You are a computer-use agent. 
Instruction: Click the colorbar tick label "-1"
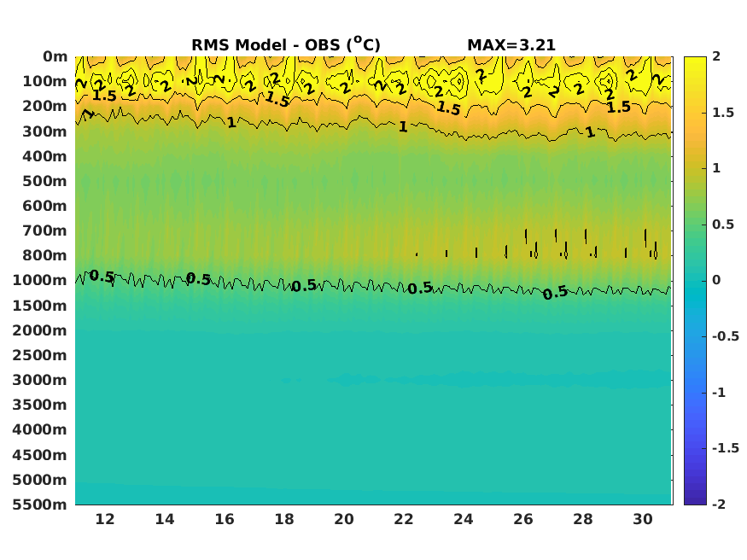click(719, 393)
